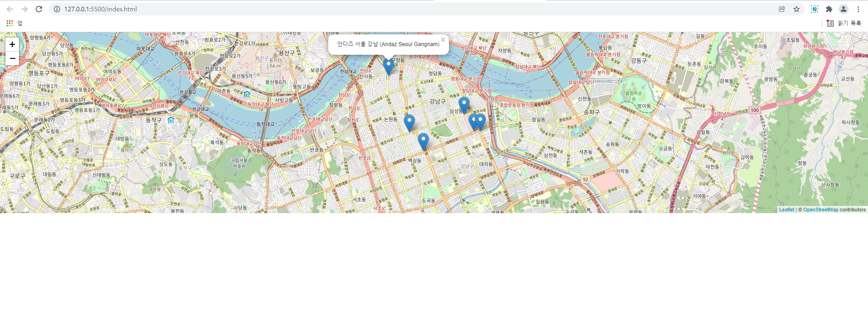Click the 국립서울현충원 cemetery label
The image size is (868, 324).
pos(239,163)
